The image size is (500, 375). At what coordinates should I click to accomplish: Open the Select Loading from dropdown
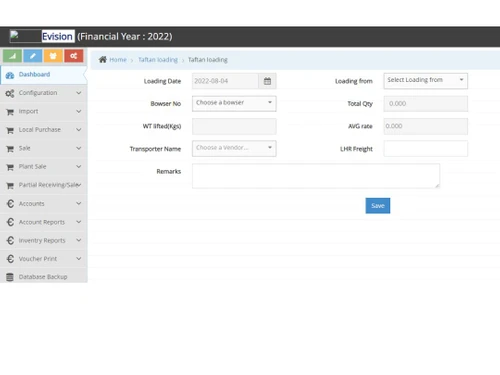coord(426,81)
